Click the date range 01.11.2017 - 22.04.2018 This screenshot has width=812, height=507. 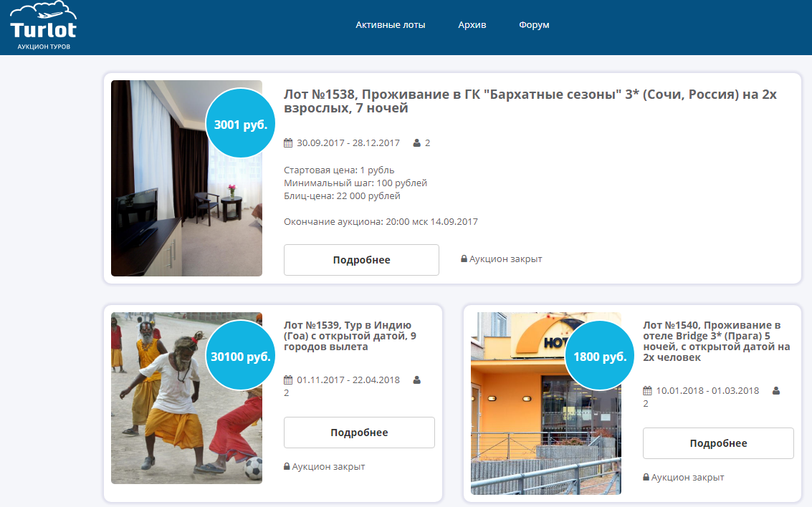348,380
